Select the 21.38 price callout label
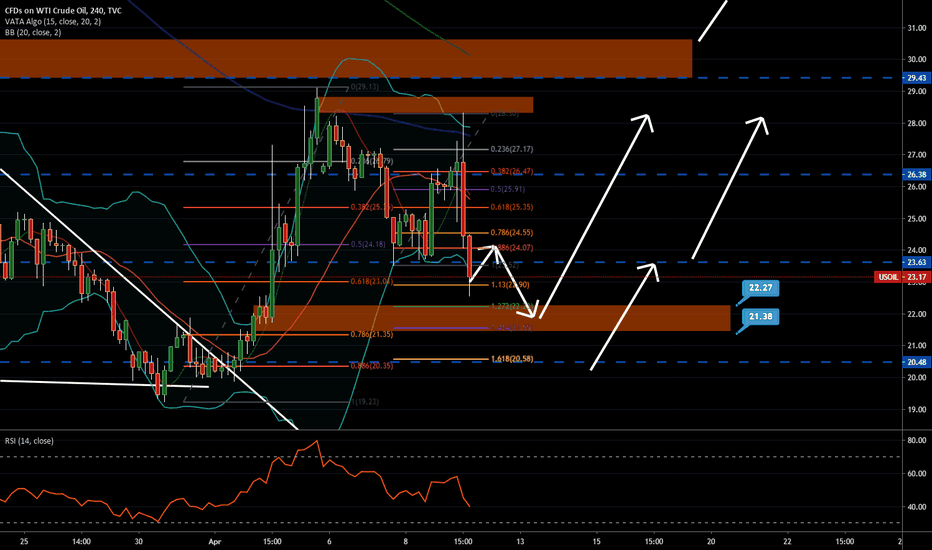This screenshot has height=550, width=932. pyautogui.click(x=760, y=316)
